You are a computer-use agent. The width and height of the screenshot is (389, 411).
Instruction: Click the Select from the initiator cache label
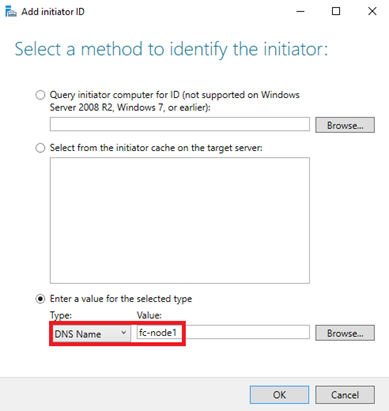(x=156, y=148)
